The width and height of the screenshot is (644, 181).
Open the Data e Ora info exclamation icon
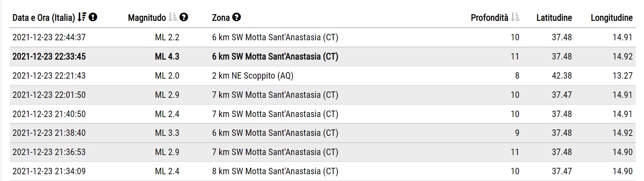tap(93, 17)
